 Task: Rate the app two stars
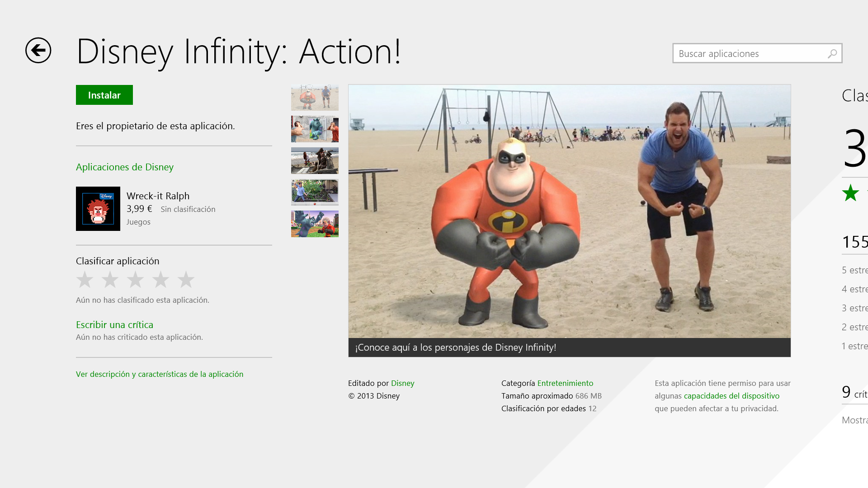tap(110, 280)
